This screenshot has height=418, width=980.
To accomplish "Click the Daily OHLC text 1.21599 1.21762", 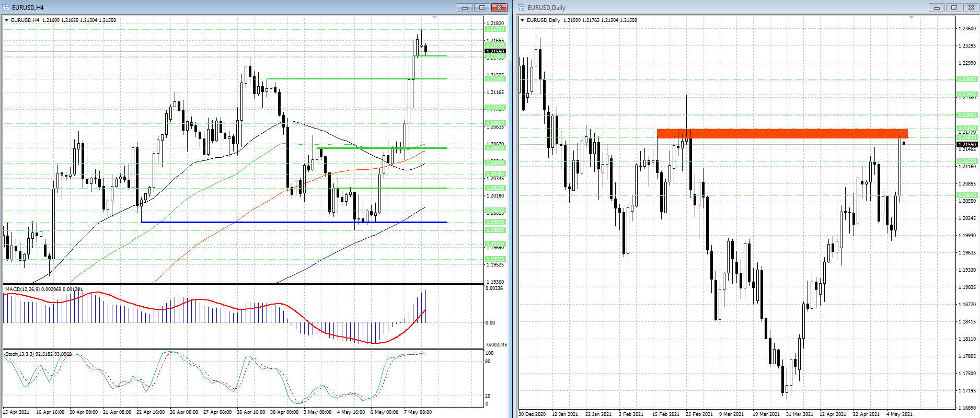I will (x=581, y=20).
